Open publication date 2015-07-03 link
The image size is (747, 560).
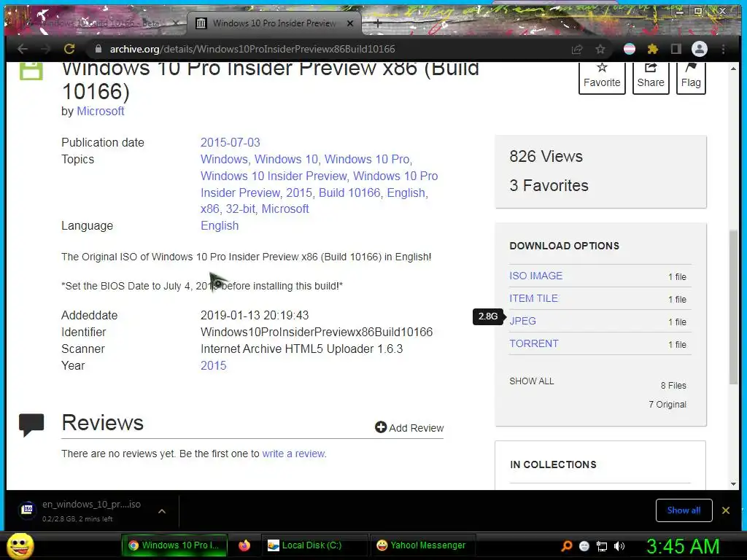point(230,142)
